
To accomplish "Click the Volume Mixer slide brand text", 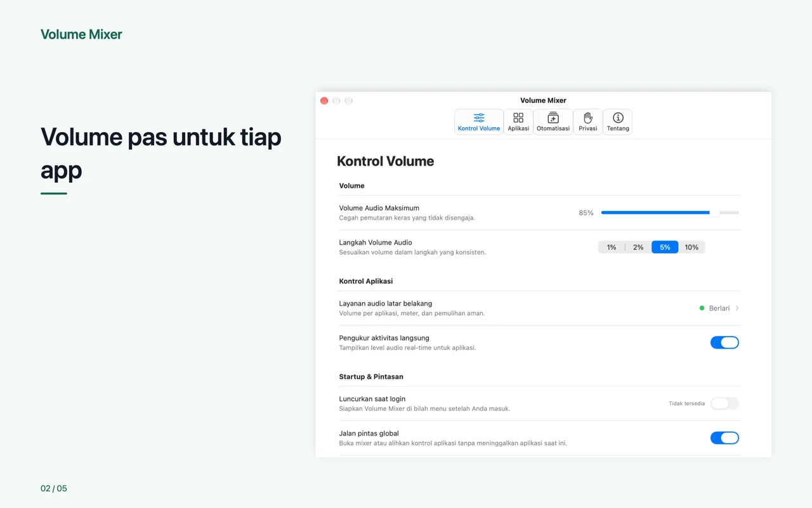I will tap(81, 34).
